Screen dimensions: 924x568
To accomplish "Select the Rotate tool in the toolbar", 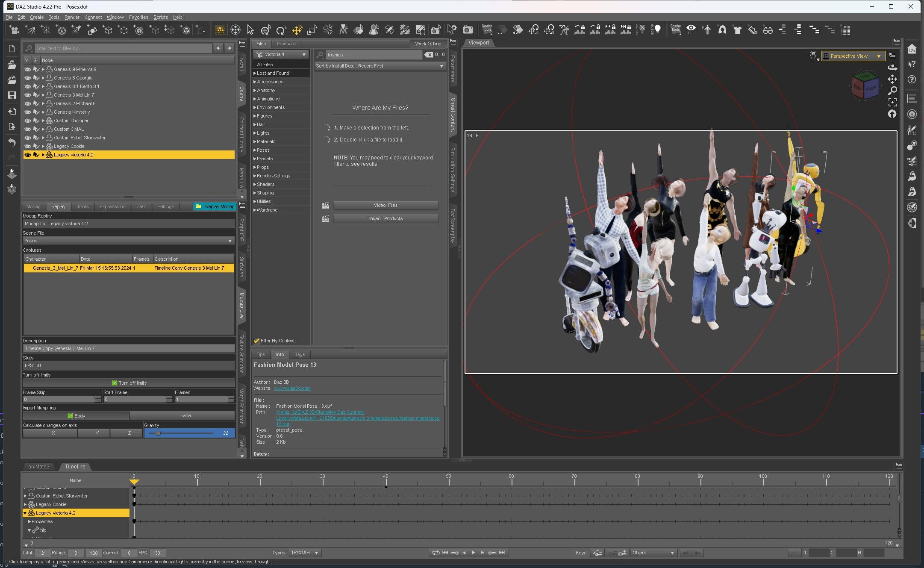I will coord(281,30).
